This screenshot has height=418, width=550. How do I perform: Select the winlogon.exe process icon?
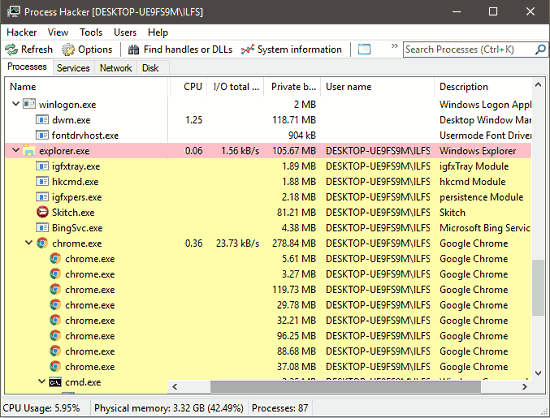click(x=29, y=104)
